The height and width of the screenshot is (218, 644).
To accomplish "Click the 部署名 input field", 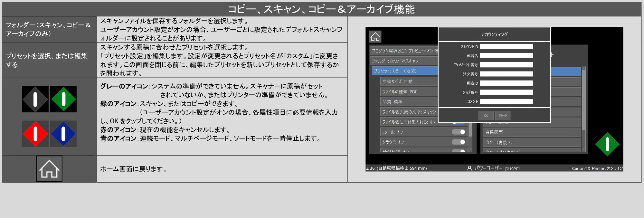I will [506, 56].
